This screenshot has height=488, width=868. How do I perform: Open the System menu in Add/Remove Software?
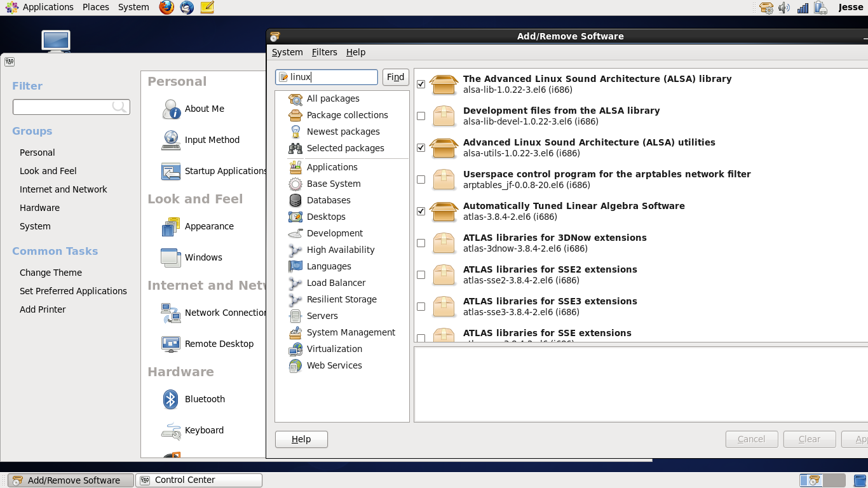click(287, 52)
